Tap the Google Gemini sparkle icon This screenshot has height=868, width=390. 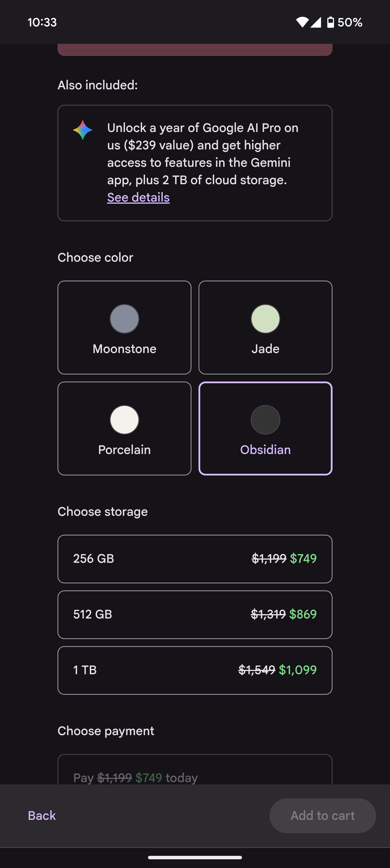click(83, 130)
